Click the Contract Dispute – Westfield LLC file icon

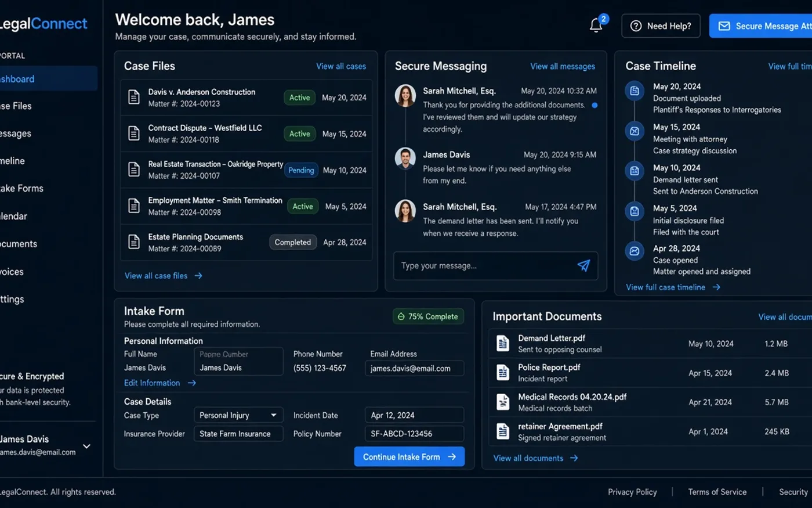coord(134,134)
